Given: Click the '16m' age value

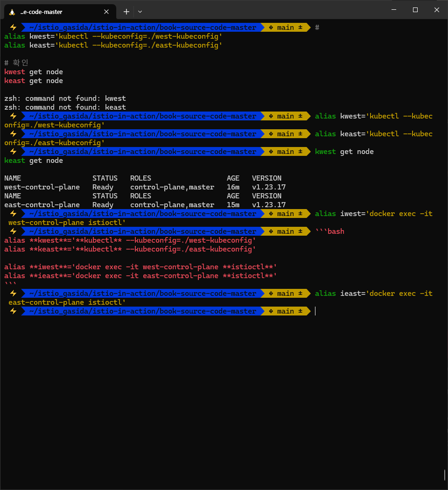Looking at the screenshot, I should tap(233, 187).
